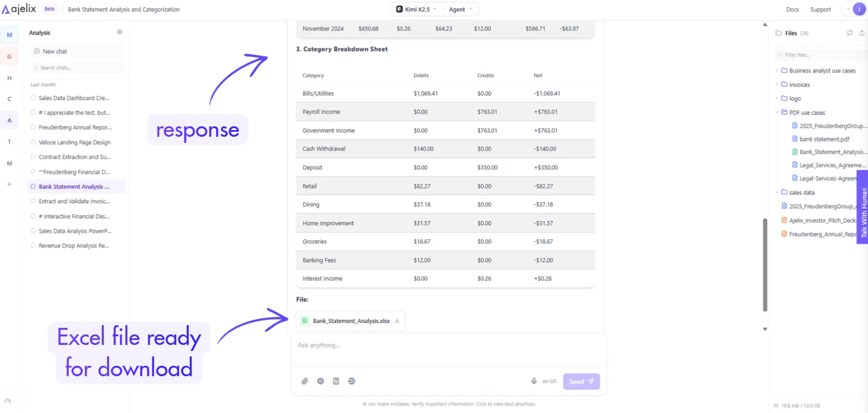Open Veloce Landing Page Design chat

click(x=75, y=142)
